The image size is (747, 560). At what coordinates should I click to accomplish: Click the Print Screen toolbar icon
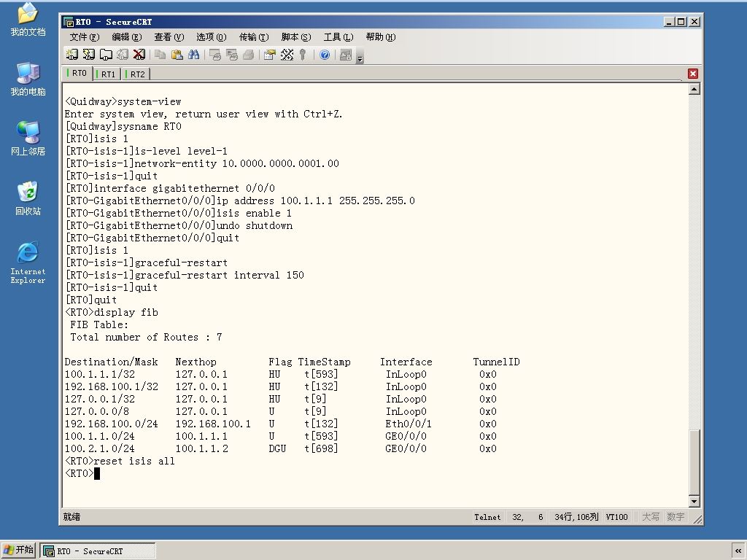coord(215,55)
